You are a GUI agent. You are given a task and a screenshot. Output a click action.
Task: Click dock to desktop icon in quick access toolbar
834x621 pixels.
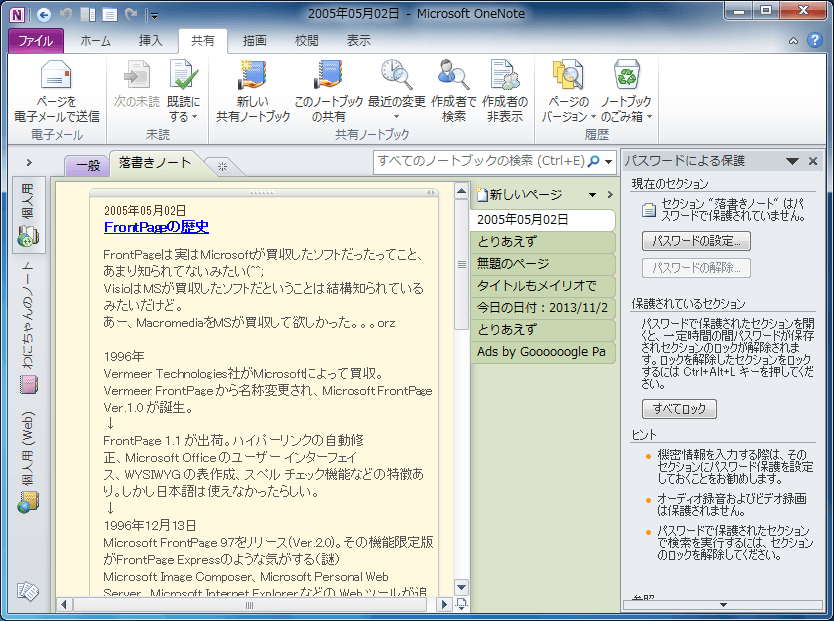coord(88,14)
